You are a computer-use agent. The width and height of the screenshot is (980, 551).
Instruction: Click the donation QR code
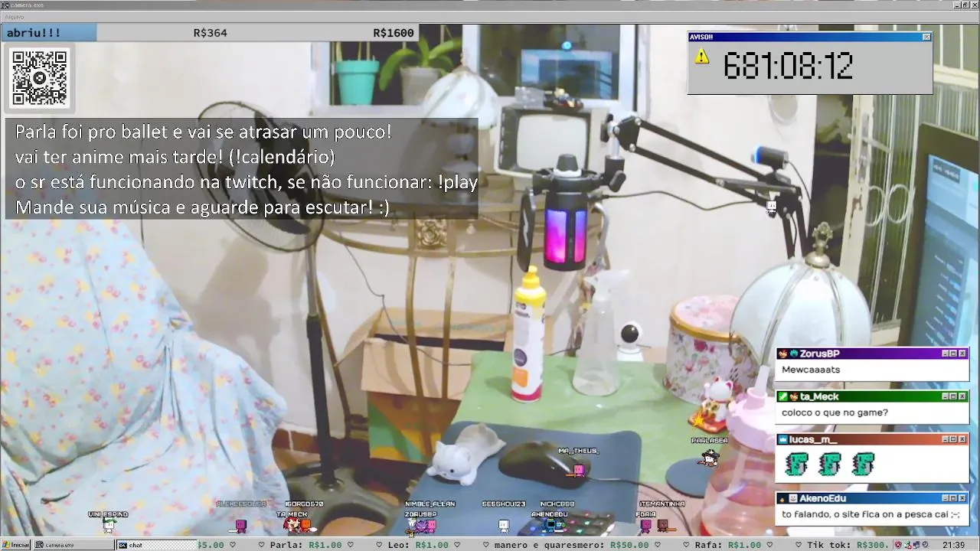(x=40, y=78)
